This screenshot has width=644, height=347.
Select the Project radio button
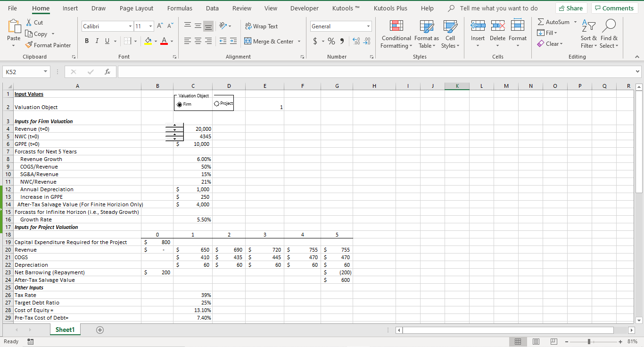click(216, 103)
